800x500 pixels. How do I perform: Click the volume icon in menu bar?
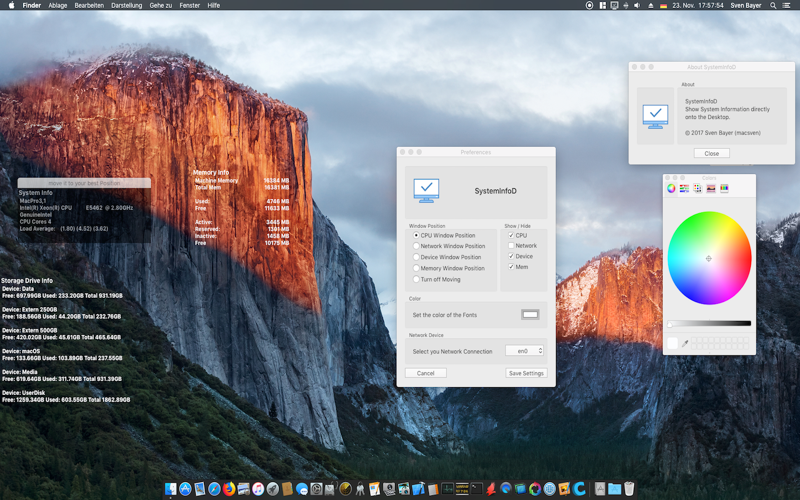click(x=637, y=5)
